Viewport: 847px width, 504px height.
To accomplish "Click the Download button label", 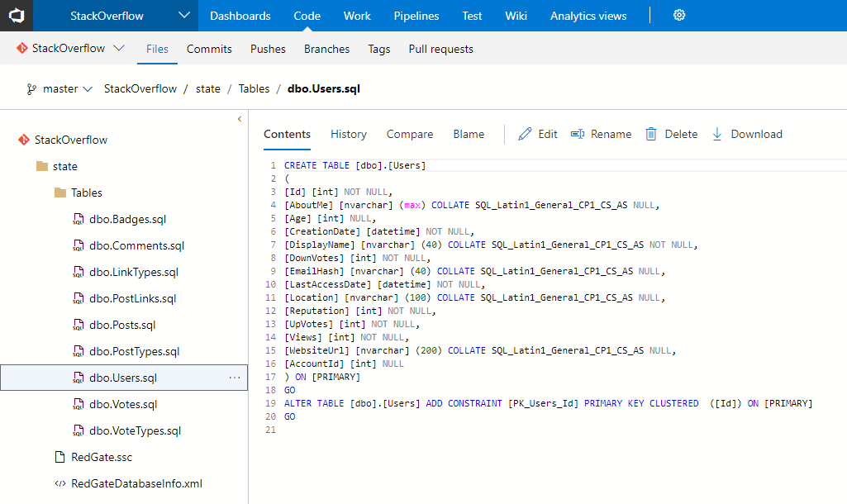I will pos(756,134).
